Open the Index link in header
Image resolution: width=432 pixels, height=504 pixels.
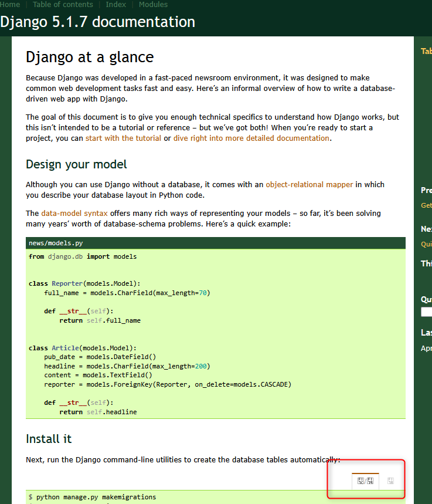tap(116, 5)
